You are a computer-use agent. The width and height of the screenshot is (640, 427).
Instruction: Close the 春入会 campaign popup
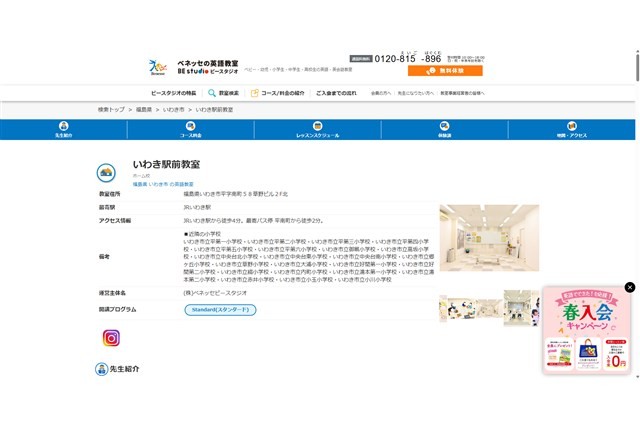click(630, 287)
